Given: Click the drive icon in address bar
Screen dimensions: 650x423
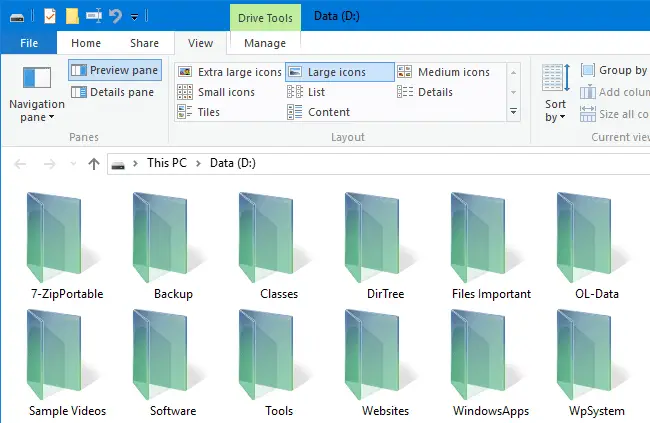Looking at the screenshot, I should pyautogui.click(x=118, y=165).
